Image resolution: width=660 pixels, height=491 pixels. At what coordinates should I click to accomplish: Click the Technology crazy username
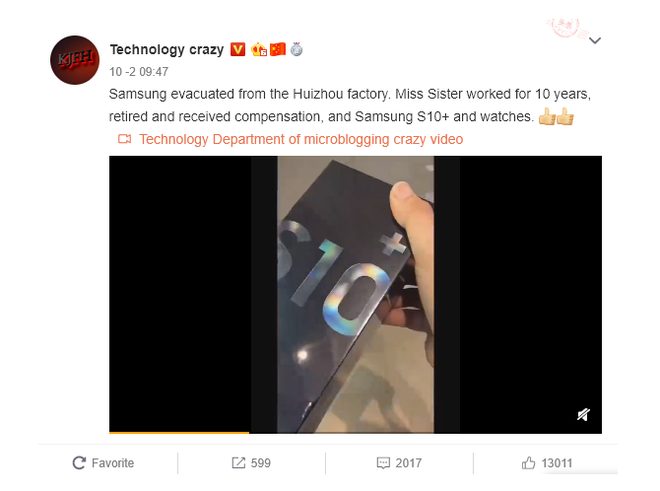click(x=167, y=50)
